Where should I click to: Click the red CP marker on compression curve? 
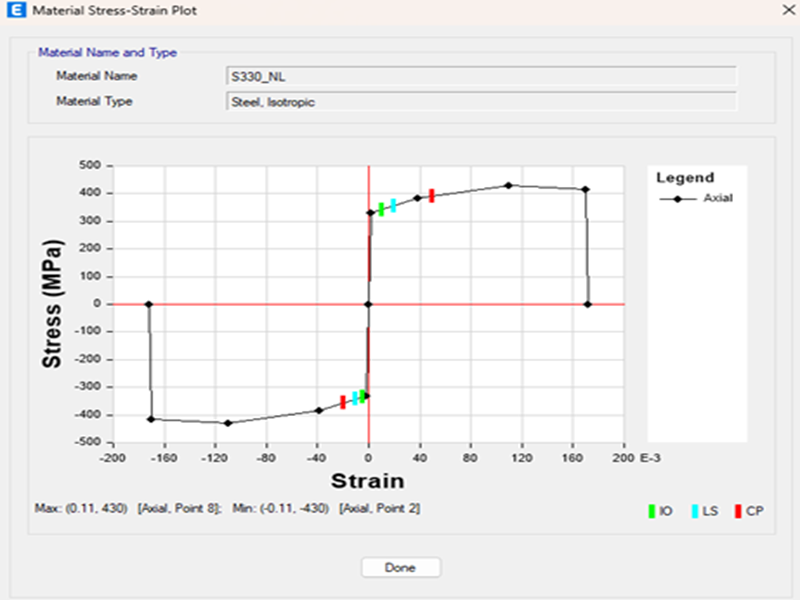[343, 402]
